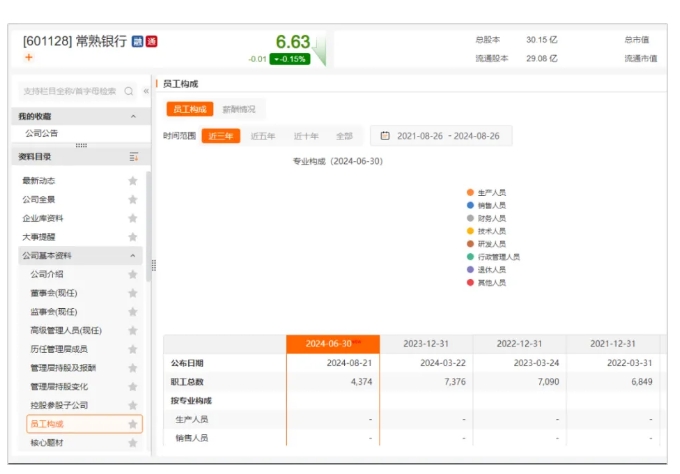This screenshot has width=680, height=474.
Task: Star the 最新动态 item
Action: point(133,181)
